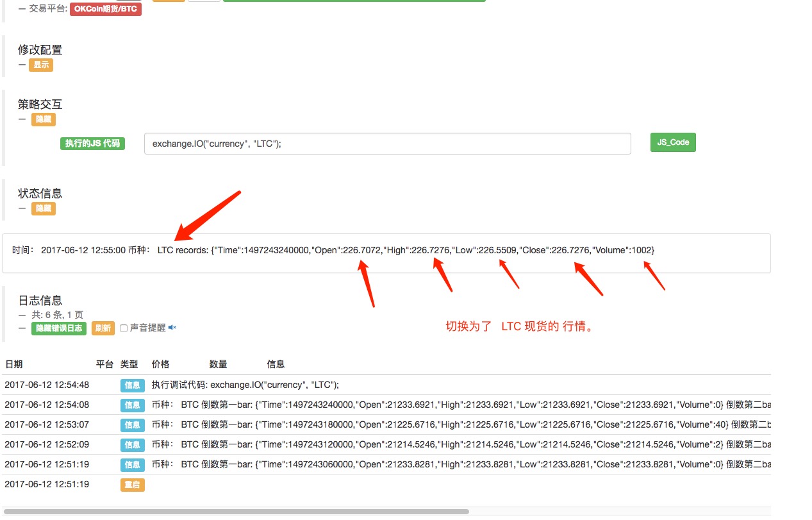Show the 修改配置 section via 显示
812x520 pixels.
[x=41, y=65]
